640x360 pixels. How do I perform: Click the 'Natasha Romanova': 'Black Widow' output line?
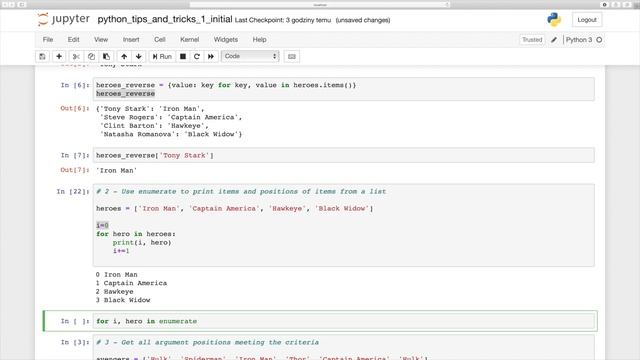pyautogui.click(x=171, y=134)
